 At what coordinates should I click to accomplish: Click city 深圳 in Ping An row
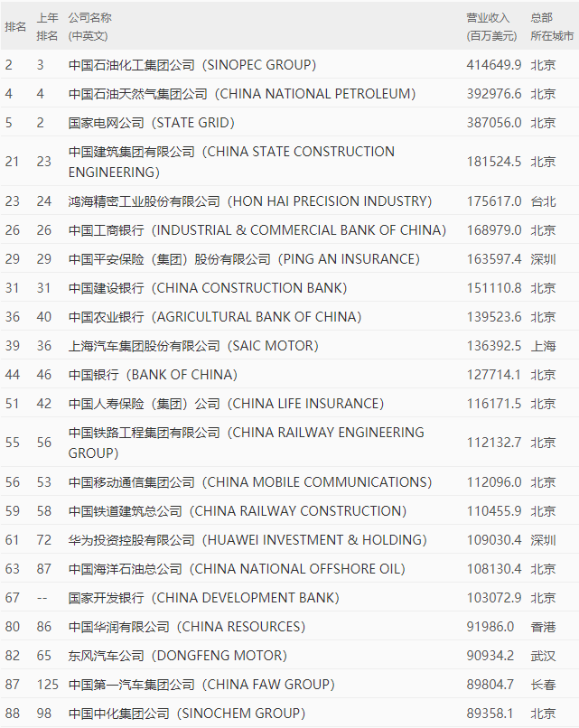pos(543,258)
